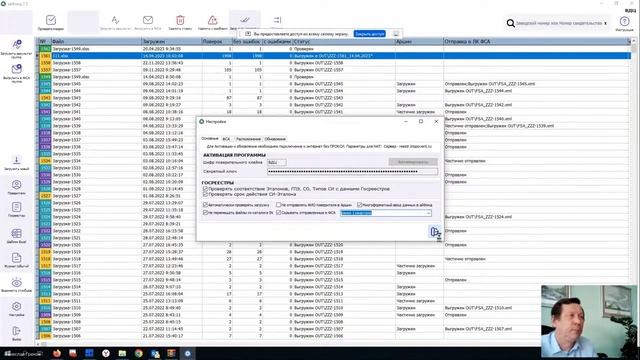Click the table vertical scrollbar
Viewport: 640px width, 360px height.
point(633,190)
